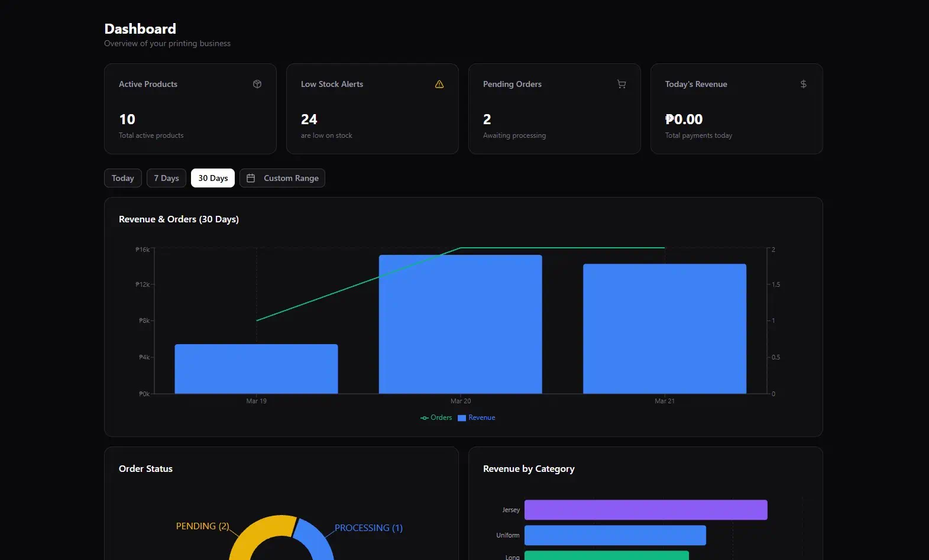Click the Jersey category label
This screenshot has width=929, height=560.
click(x=511, y=510)
